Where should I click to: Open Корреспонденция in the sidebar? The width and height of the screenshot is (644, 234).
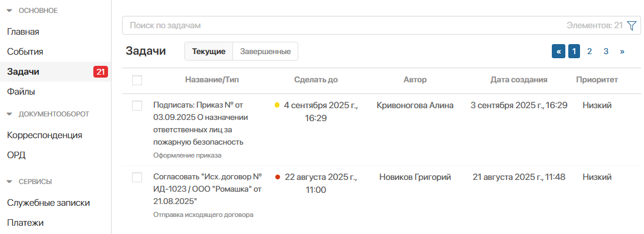[x=45, y=135]
